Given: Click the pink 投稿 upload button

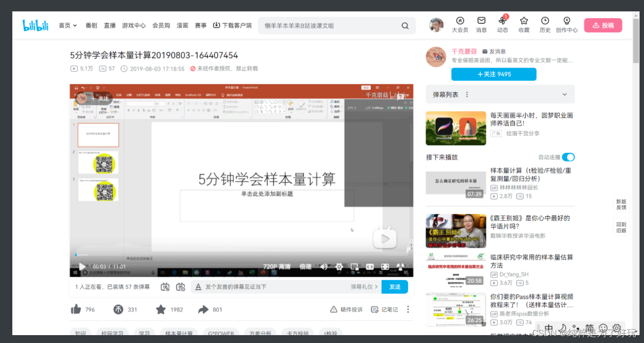Looking at the screenshot, I should 603,25.
